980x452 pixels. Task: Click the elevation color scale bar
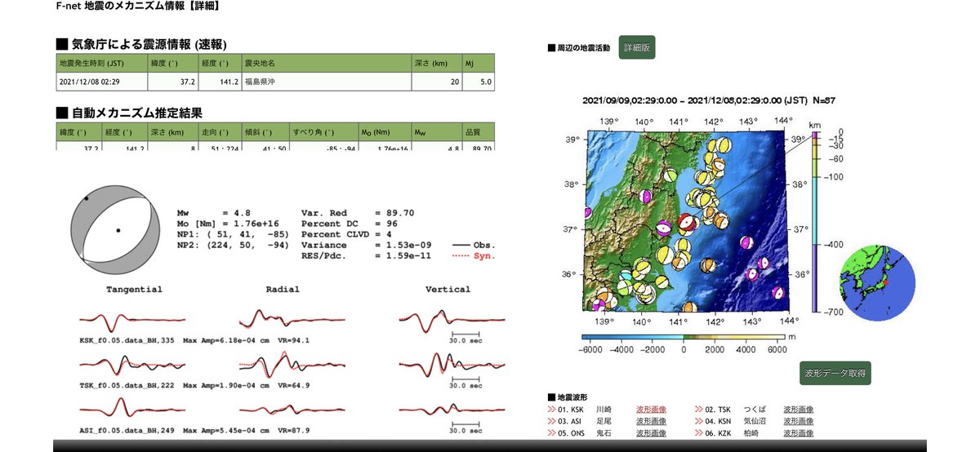[x=684, y=337]
